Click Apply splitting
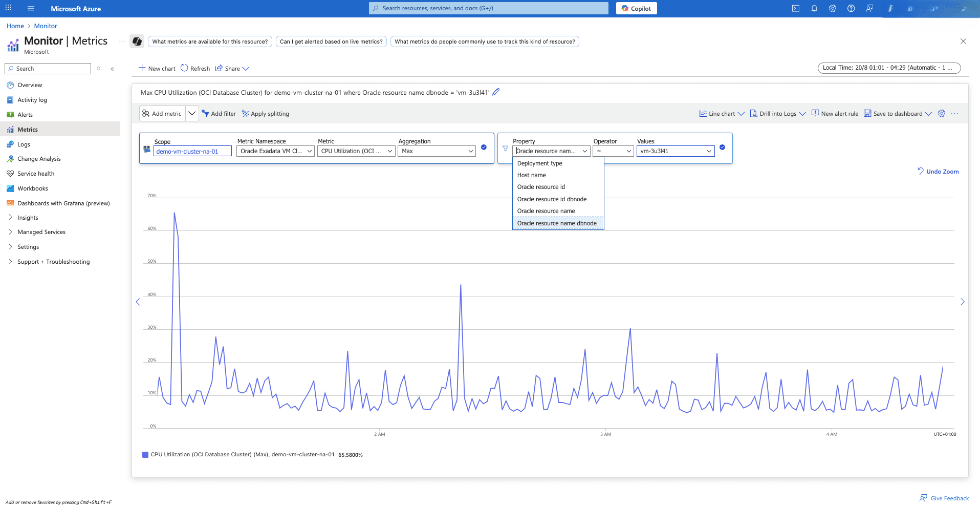The image size is (980, 507). (x=266, y=114)
